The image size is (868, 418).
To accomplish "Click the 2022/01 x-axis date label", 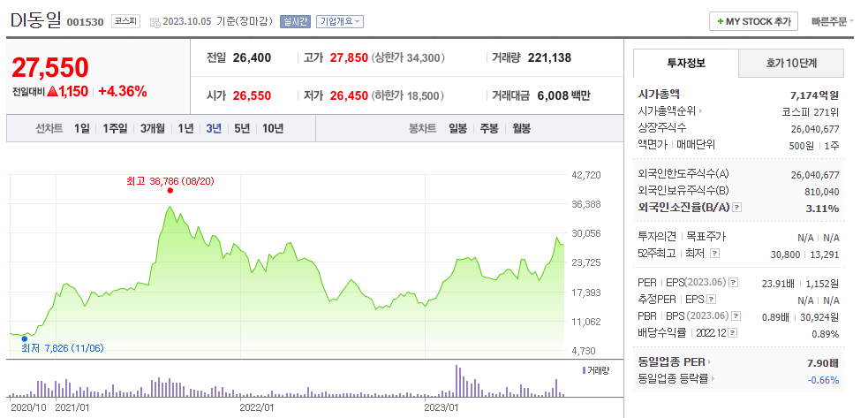I will point(258,408).
